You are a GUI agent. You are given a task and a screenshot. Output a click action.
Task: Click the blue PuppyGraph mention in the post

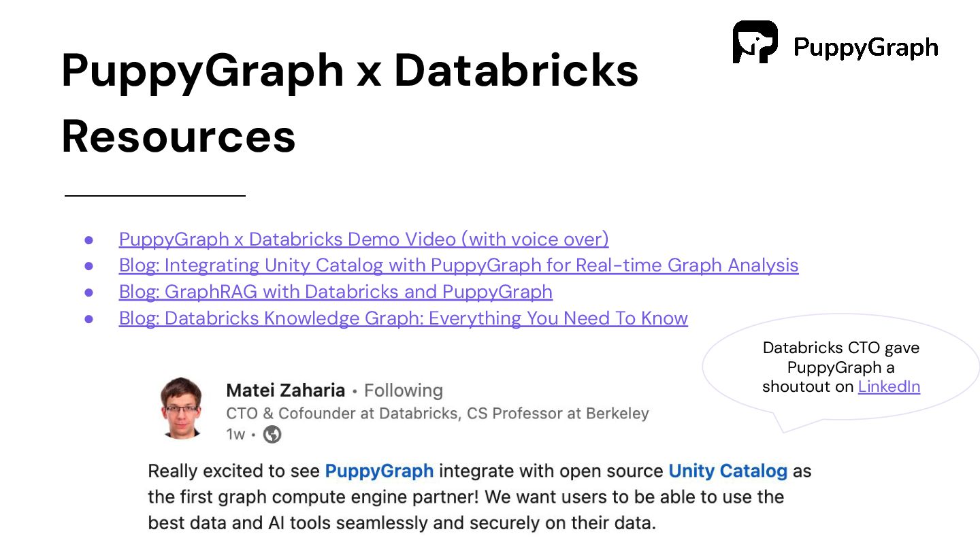click(379, 471)
